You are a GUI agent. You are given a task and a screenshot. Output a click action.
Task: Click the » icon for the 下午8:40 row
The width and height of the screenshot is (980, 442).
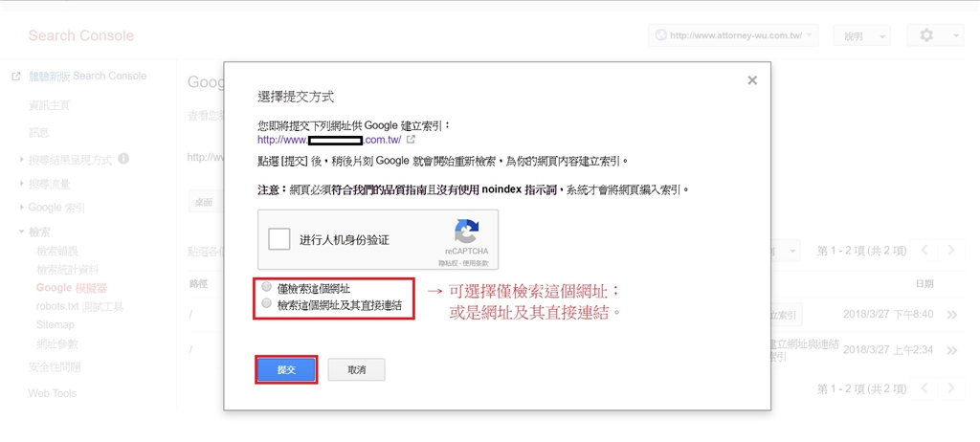[x=952, y=315]
